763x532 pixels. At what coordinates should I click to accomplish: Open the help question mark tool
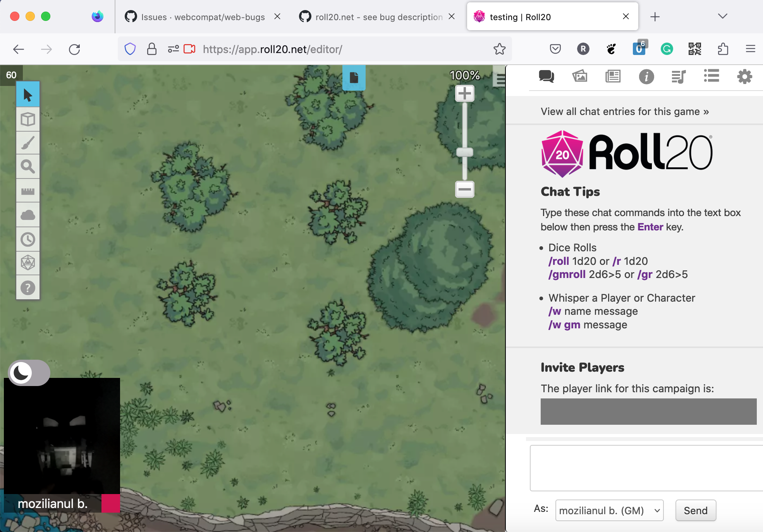pyautogui.click(x=27, y=287)
